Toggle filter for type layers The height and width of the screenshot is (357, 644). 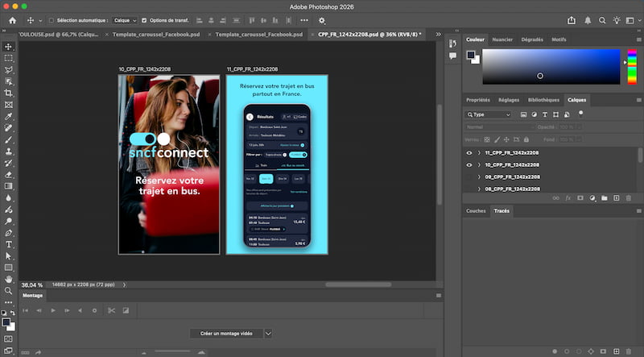545,114
